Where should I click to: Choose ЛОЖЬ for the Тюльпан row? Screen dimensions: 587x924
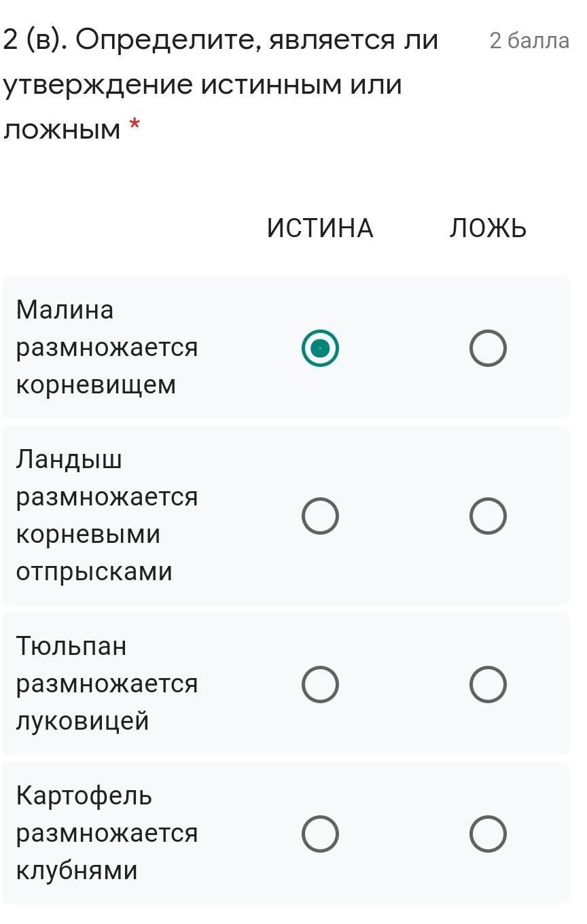pyautogui.click(x=488, y=683)
